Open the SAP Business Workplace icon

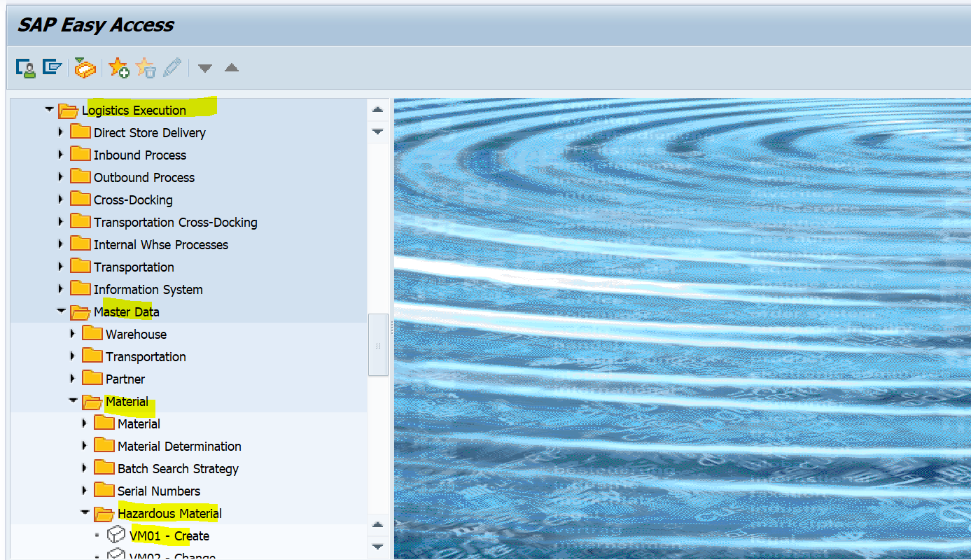point(85,68)
